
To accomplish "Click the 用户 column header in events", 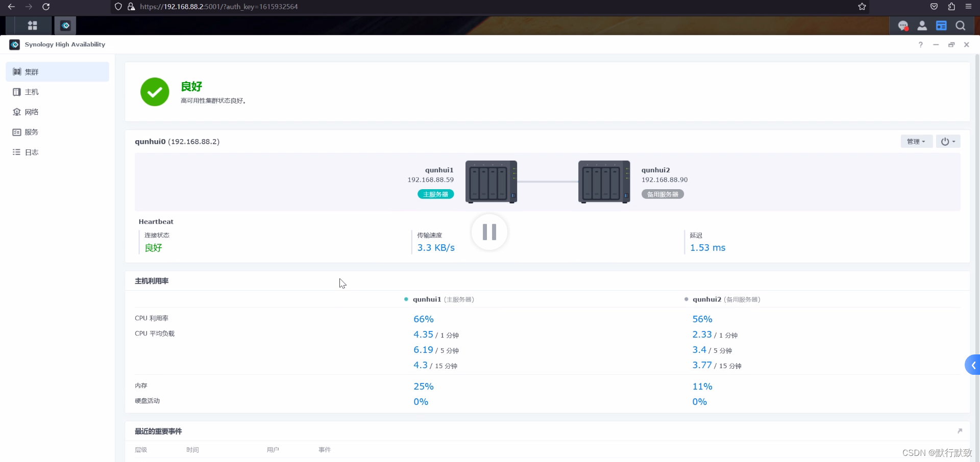I will click(273, 450).
